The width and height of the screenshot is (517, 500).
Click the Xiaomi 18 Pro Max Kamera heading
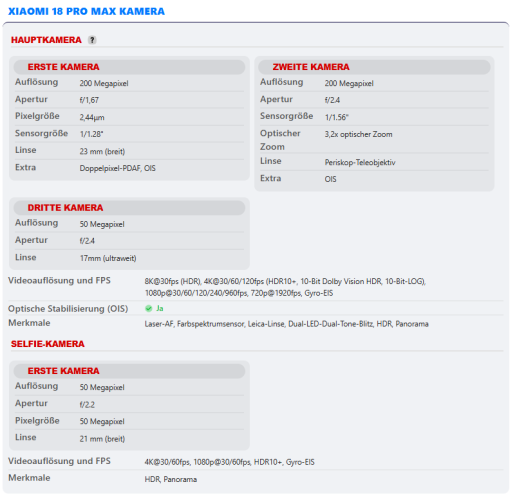coord(86,11)
